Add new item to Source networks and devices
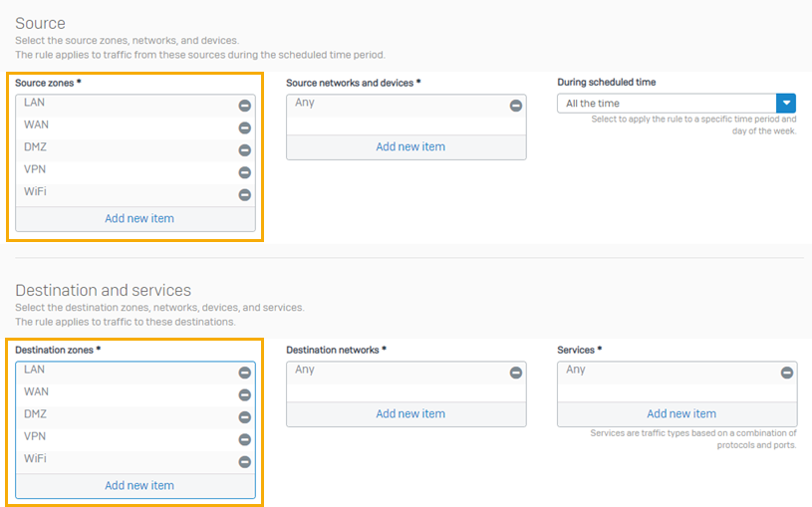This screenshot has height=507, width=812. (410, 147)
